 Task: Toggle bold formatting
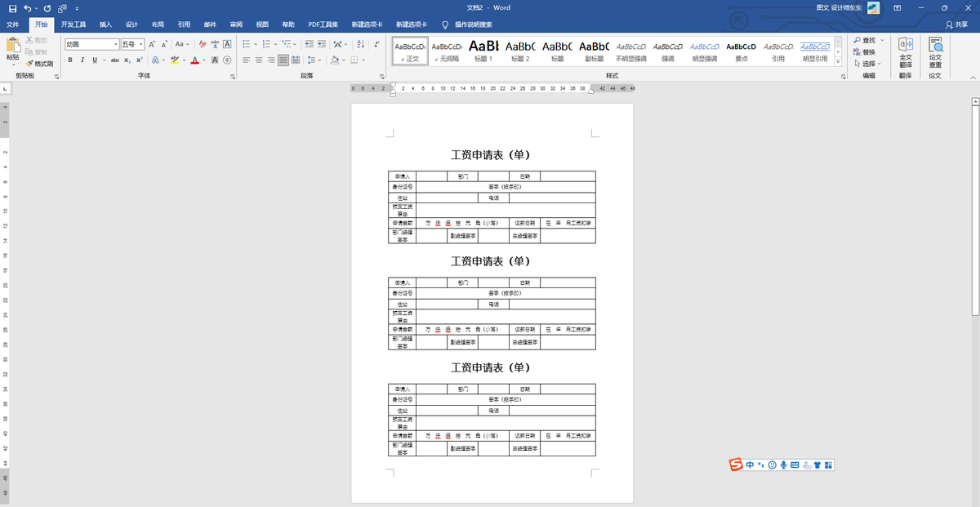pos(70,59)
